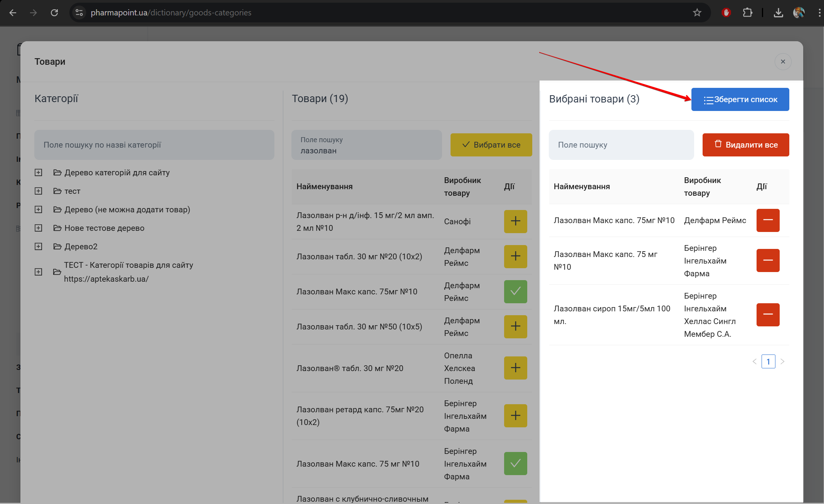The width and height of the screenshot is (824, 504).
Task: Add Лазолван р-н д/інф. ампули with plus
Action: (515, 222)
